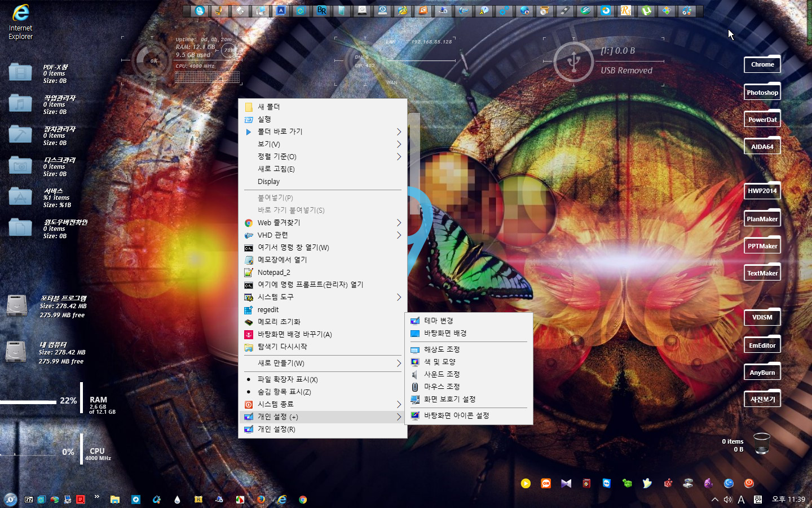The width and height of the screenshot is (812, 508).
Task: Open the volume speaker tray icon
Action: (x=728, y=500)
